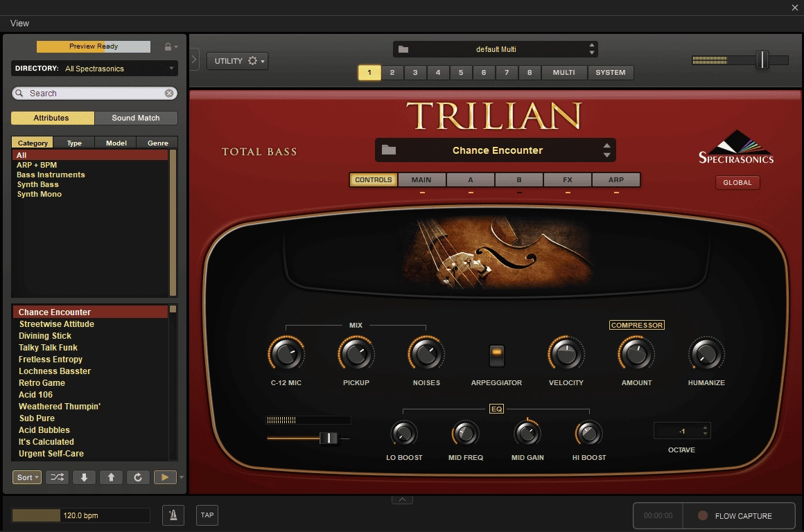Click the HUMANIZE knob

point(706,354)
